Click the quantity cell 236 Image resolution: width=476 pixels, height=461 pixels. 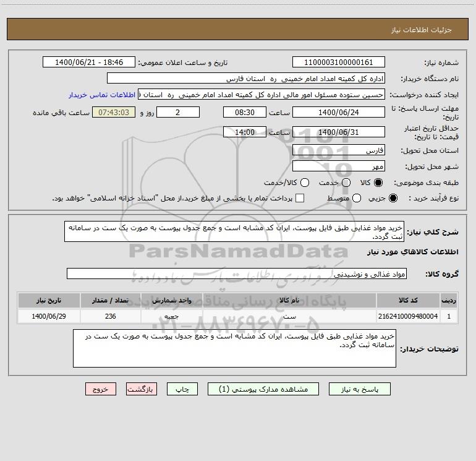[x=110, y=316]
